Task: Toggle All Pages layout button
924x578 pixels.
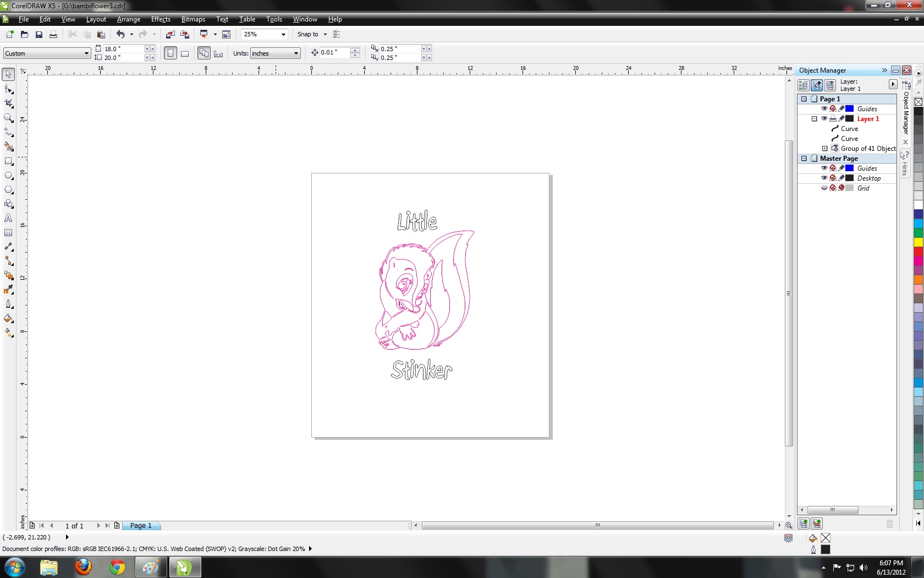Action: point(204,53)
